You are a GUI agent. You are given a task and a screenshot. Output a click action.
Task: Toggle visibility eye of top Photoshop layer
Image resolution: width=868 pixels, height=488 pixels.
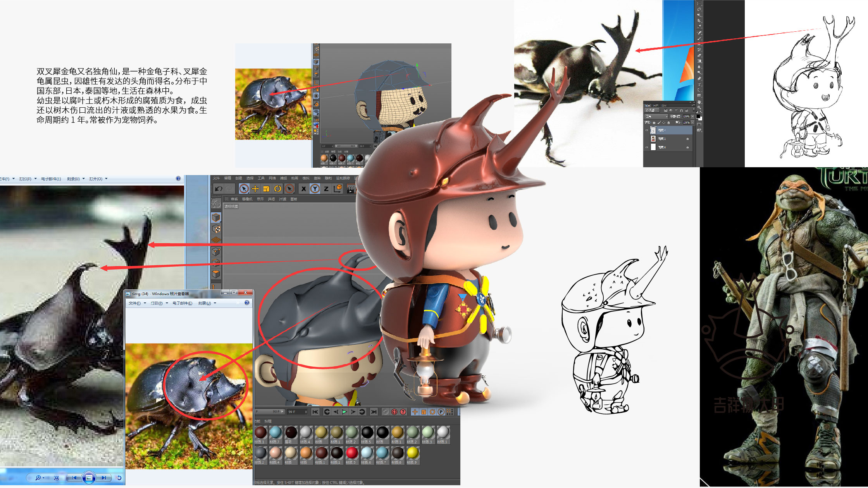click(647, 131)
